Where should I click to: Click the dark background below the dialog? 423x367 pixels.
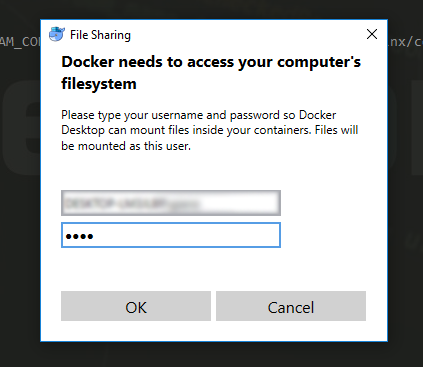tap(211, 355)
